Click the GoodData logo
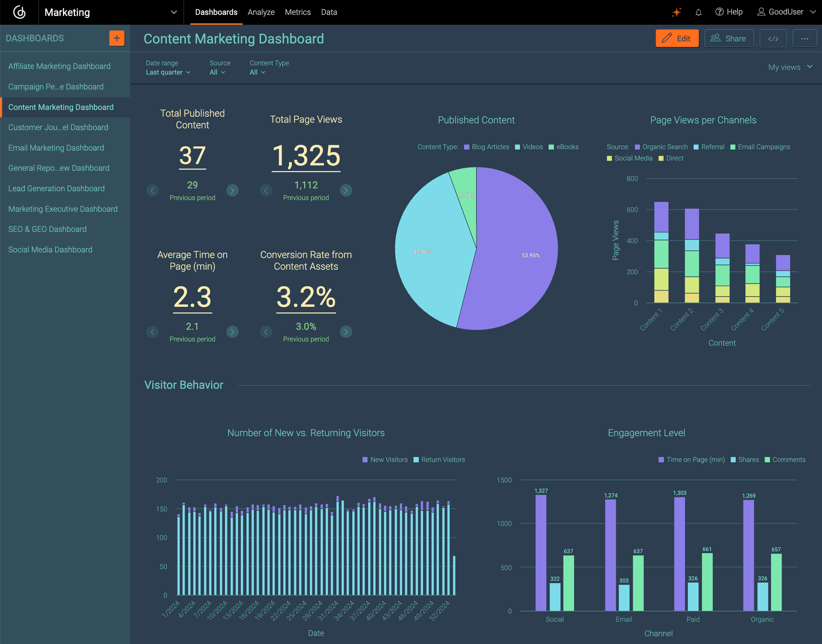822x644 pixels. [19, 12]
